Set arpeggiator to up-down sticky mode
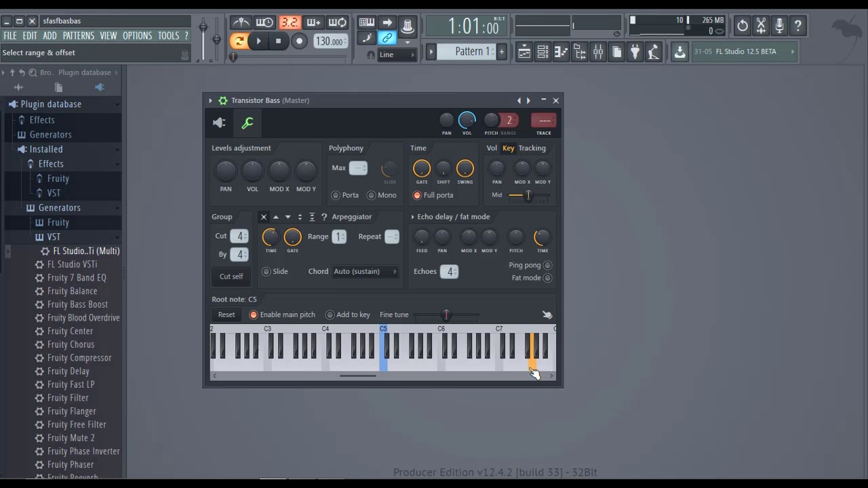Image resolution: width=868 pixels, height=488 pixels. point(312,217)
